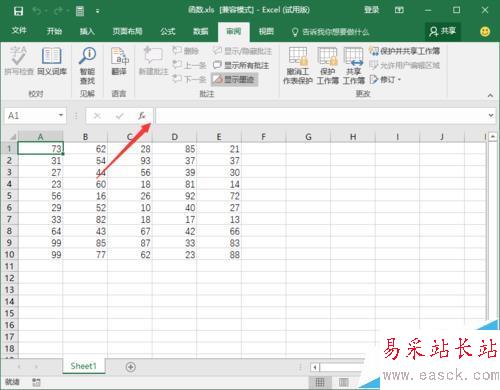The height and width of the screenshot is (390, 500).
Task: Select cell D5 containing 92
Action: click(x=174, y=196)
